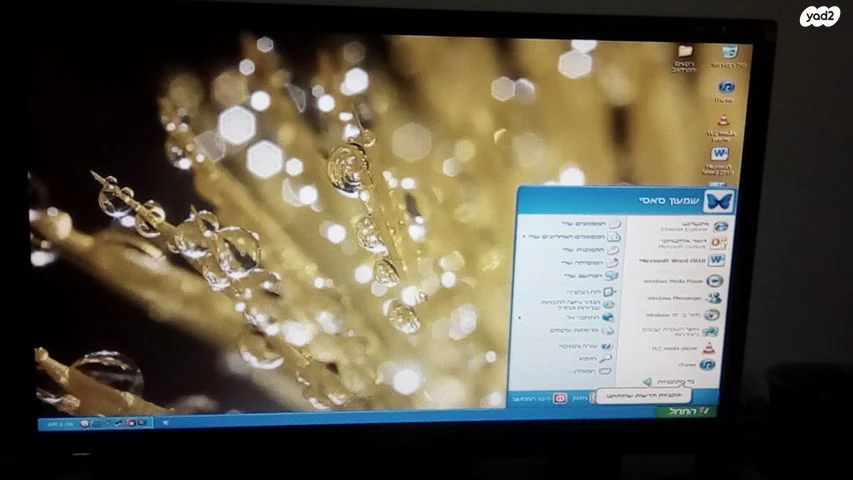Click the taskbar clock showing 6:06 AM
This screenshot has height=480, width=853.
[x=60, y=424]
